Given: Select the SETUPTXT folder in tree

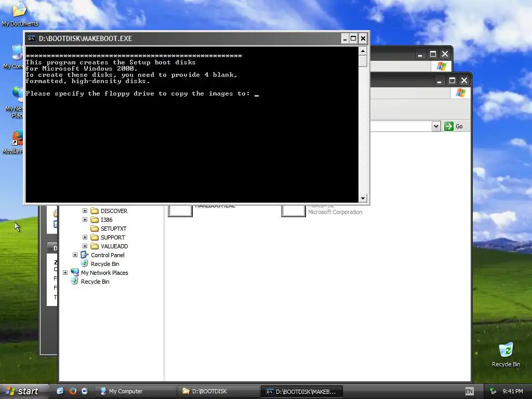Looking at the screenshot, I should 109,229.
